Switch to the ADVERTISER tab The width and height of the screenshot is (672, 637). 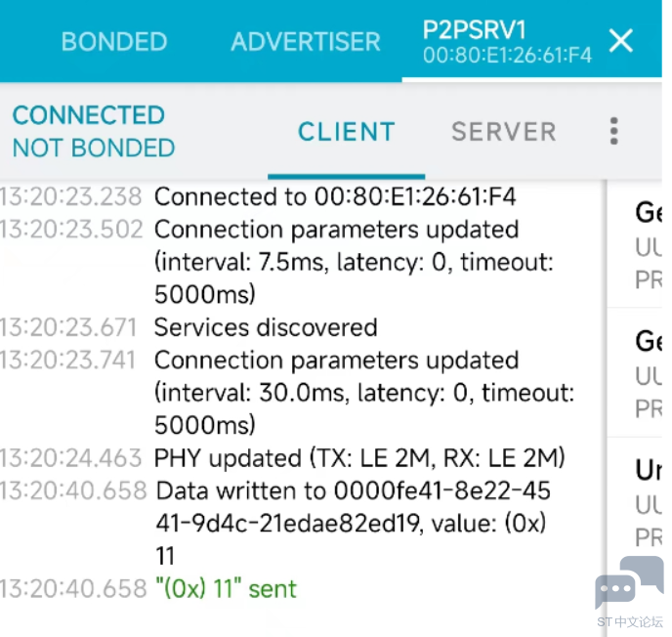[305, 42]
